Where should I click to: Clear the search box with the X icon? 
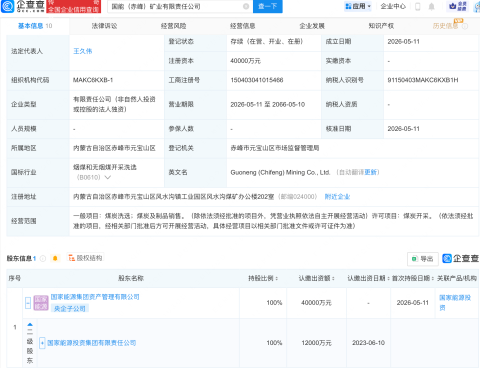point(246,6)
